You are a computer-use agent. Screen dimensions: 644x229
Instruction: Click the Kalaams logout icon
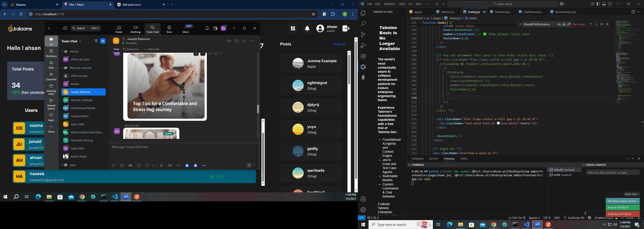pos(346,28)
